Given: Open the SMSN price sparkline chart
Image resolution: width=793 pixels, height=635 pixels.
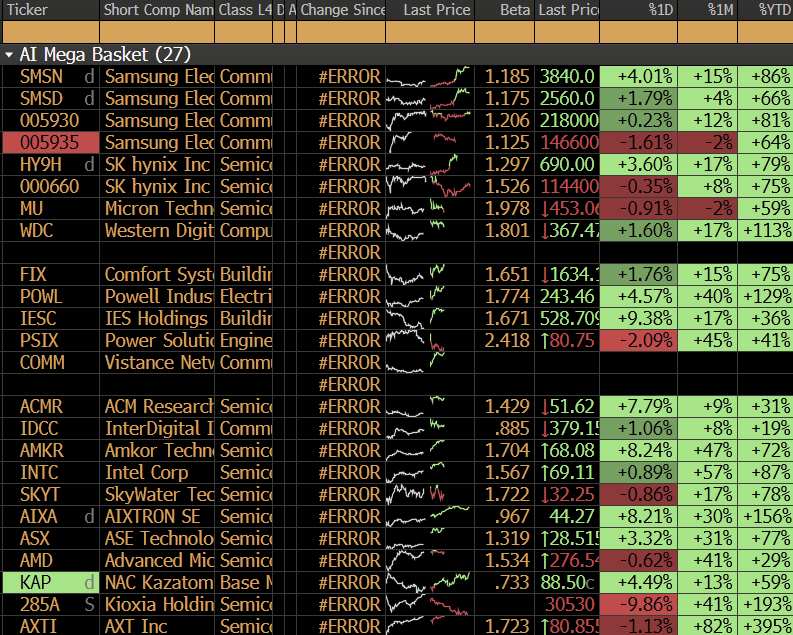Looking at the screenshot, I should click(x=429, y=77).
